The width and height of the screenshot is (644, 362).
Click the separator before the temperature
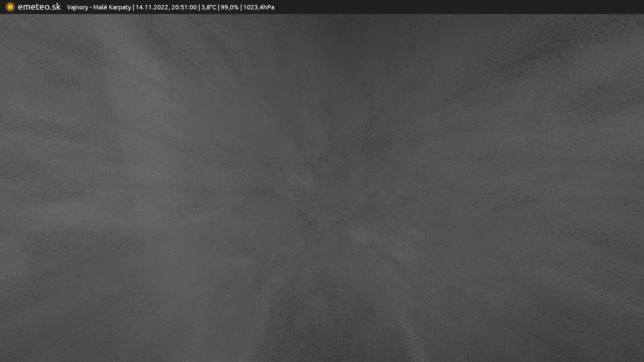pos(199,7)
